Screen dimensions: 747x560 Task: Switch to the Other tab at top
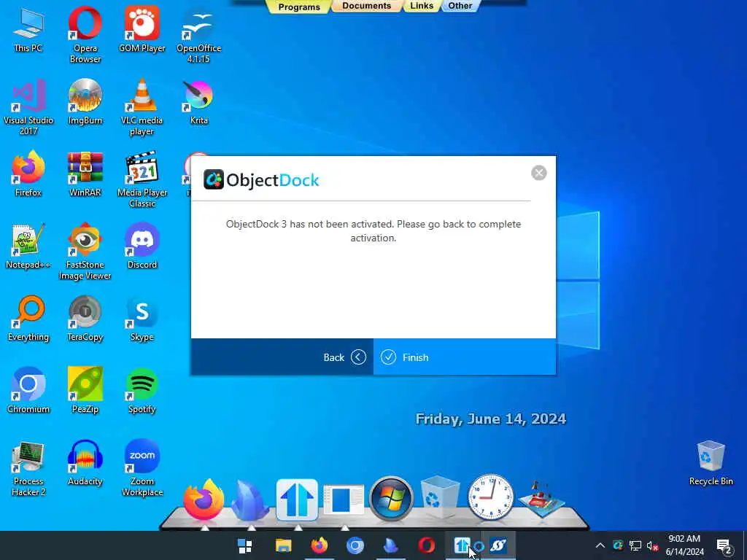(460, 6)
